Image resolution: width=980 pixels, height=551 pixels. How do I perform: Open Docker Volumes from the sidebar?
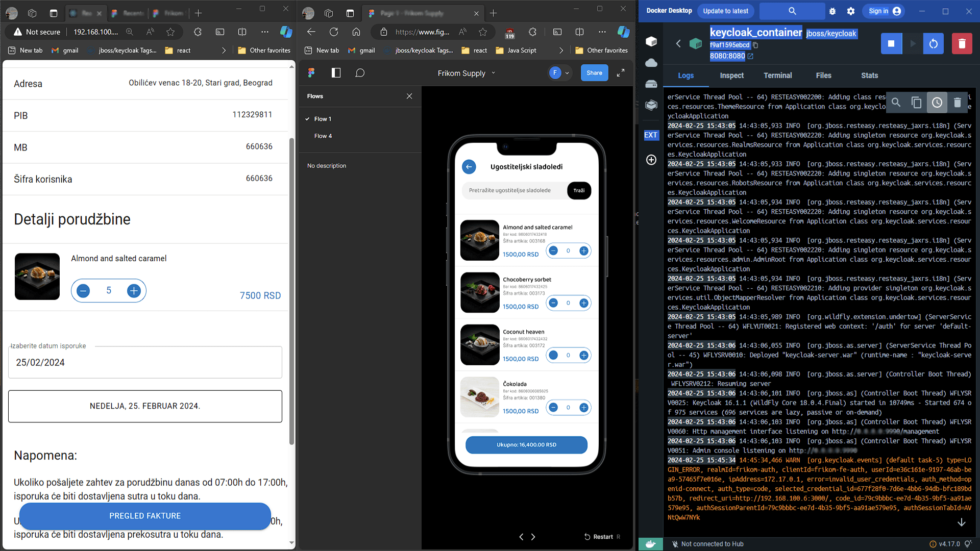(651, 84)
